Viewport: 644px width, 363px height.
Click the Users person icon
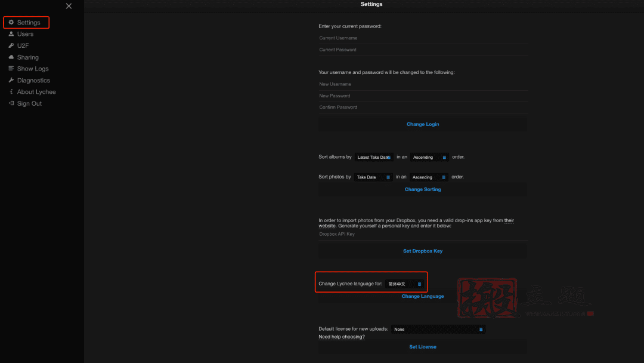[x=11, y=33]
